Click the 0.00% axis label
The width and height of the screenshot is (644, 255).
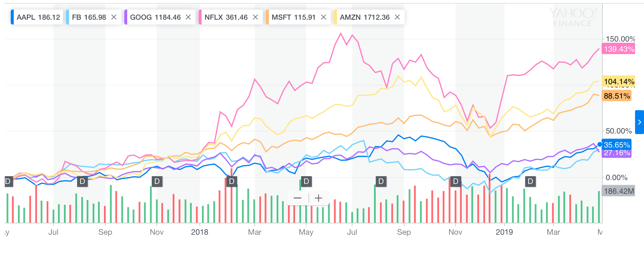(617, 178)
